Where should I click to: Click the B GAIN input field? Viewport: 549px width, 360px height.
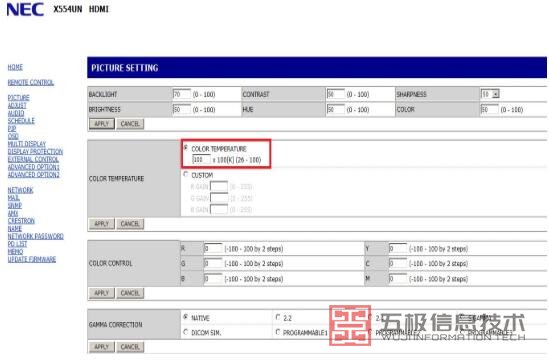(x=219, y=210)
